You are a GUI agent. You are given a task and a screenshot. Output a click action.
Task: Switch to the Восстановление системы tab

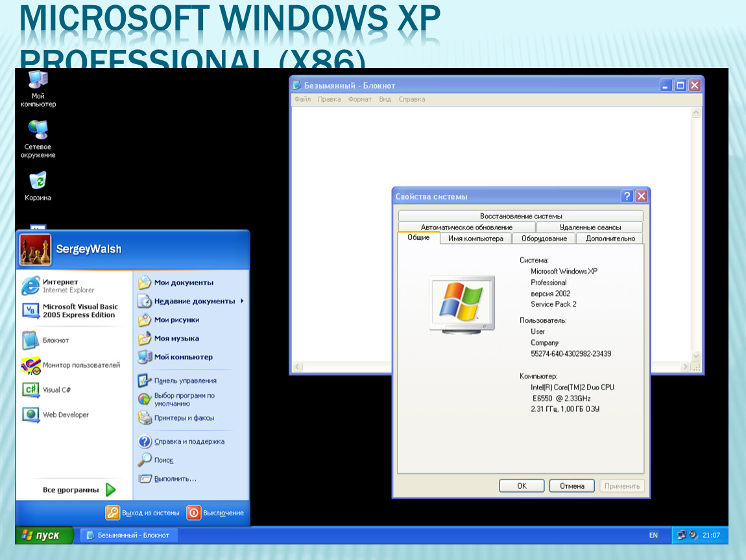[x=521, y=216]
